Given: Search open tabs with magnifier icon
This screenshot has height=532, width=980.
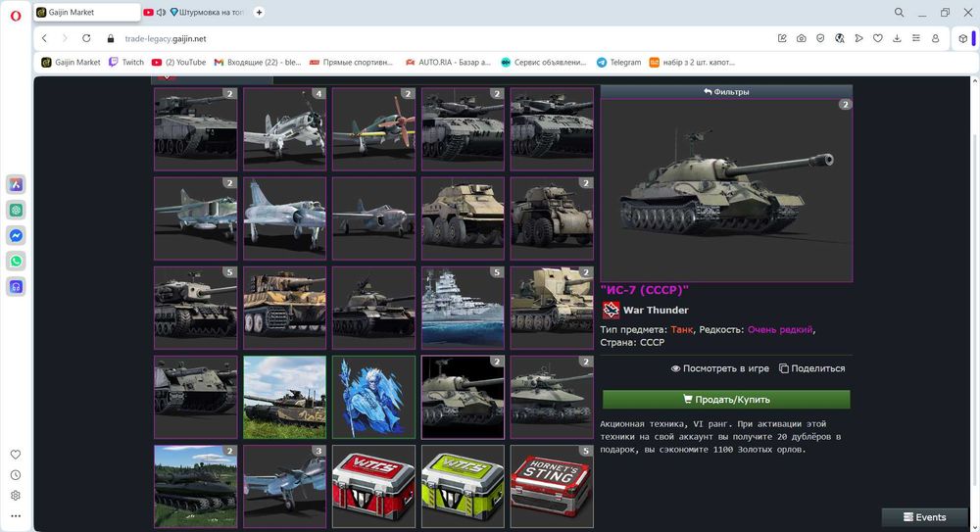Looking at the screenshot, I should pos(899,13).
